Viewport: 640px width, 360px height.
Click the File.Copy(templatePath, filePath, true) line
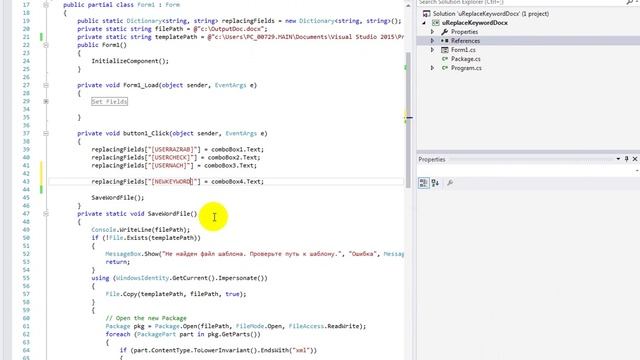click(x=176, y=294)
